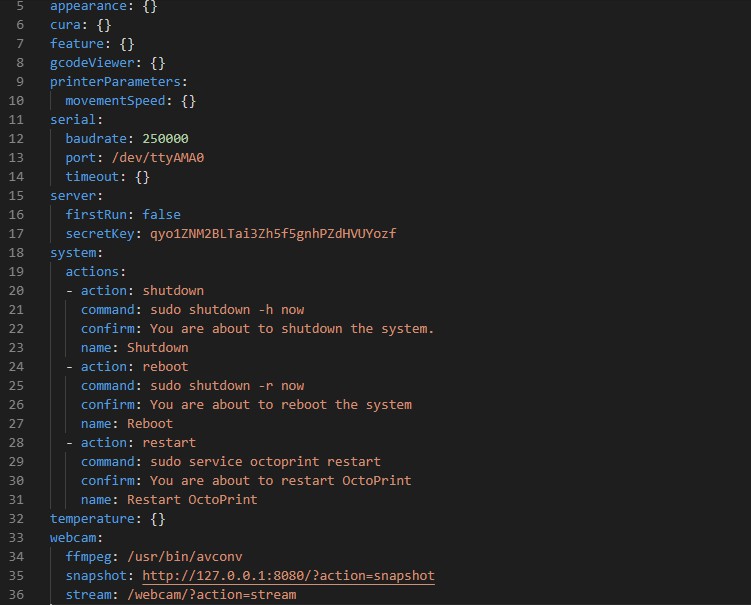
Task: Click line number 18 in the gutter
Action: pos(15,253)
